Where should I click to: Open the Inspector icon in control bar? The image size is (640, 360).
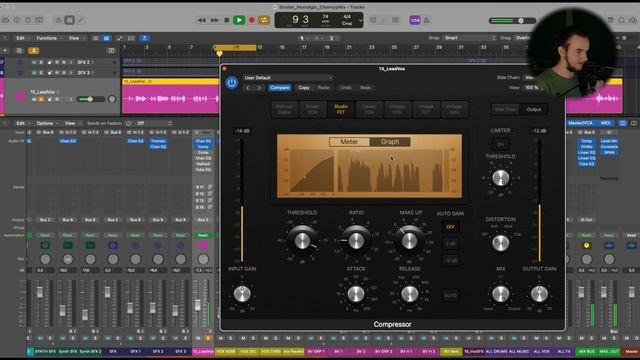point(17,20)
